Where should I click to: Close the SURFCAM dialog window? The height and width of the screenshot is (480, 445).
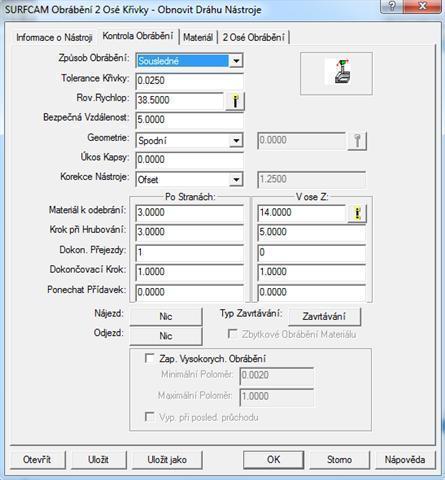(423, 6)
